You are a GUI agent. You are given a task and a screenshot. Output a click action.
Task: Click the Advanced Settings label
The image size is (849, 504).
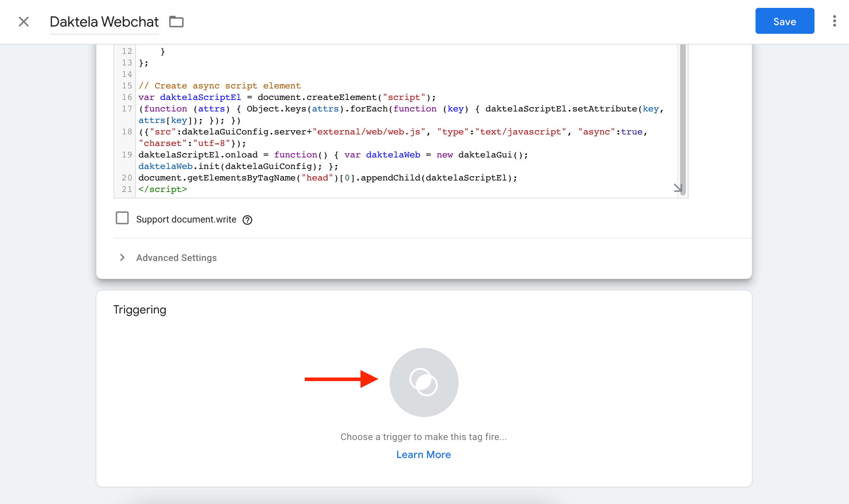click(x=176, y=258)
